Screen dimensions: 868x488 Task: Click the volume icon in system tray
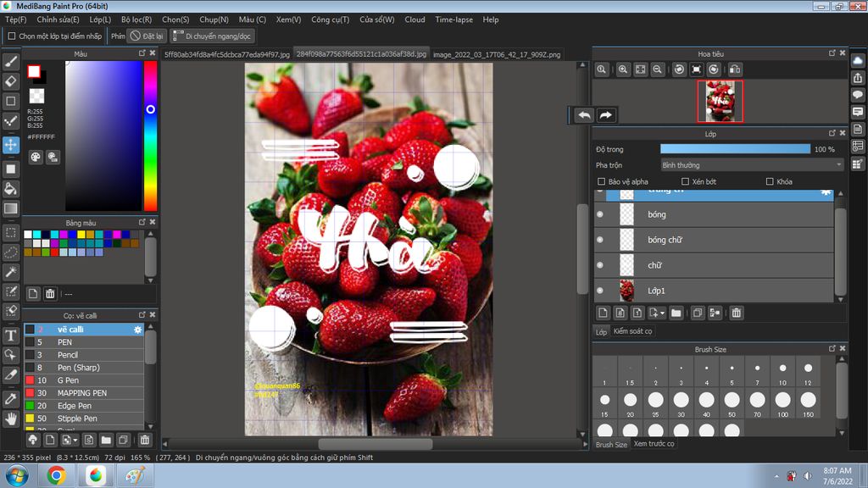[x=808, y=476]
